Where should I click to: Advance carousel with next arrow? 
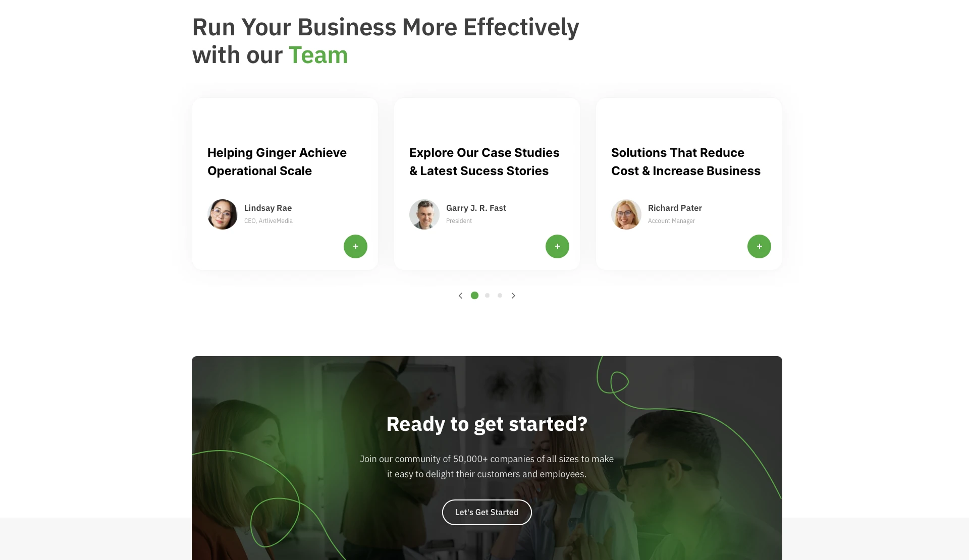[x=513, y=296]
